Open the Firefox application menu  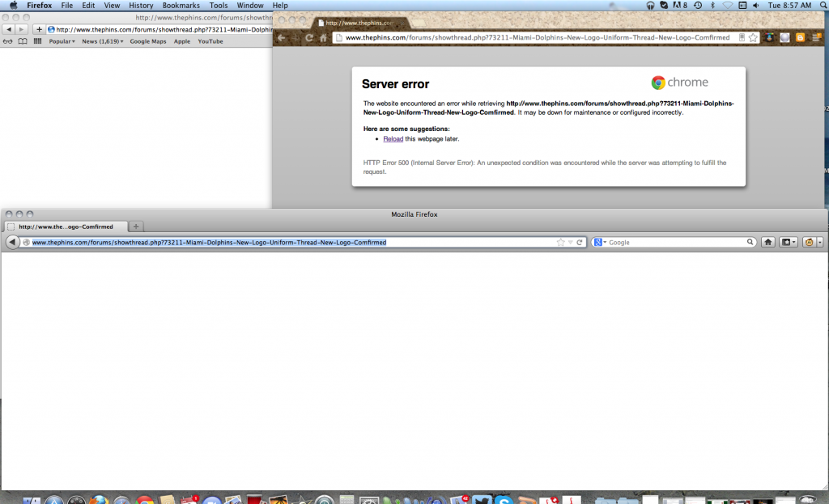click(39, 6)
